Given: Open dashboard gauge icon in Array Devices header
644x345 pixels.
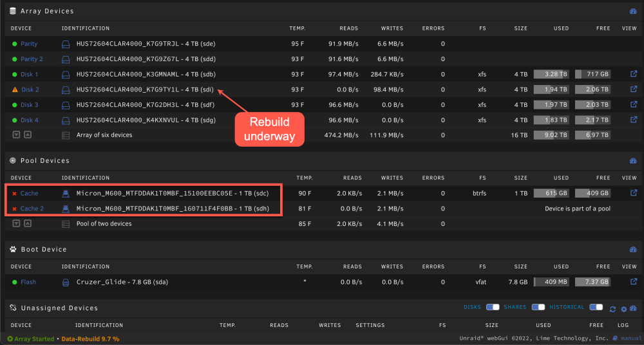Looking at the screenshot, I should coord(633,12).
